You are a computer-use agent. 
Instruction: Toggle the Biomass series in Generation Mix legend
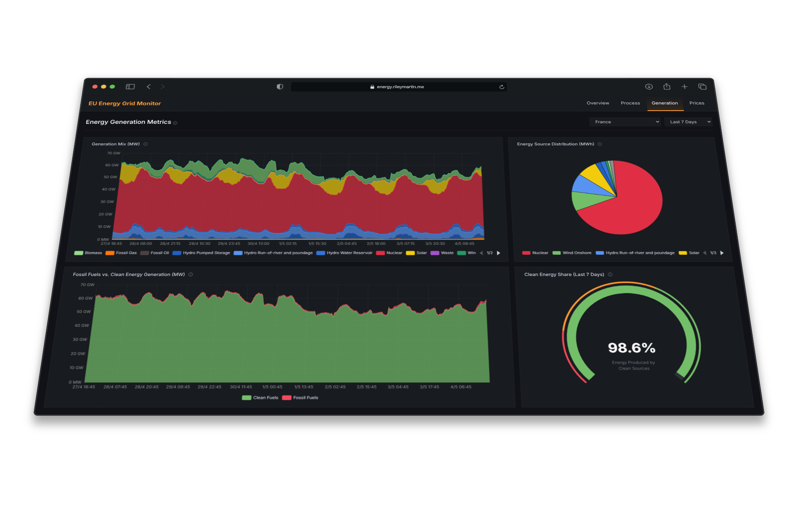pos(88,253)
